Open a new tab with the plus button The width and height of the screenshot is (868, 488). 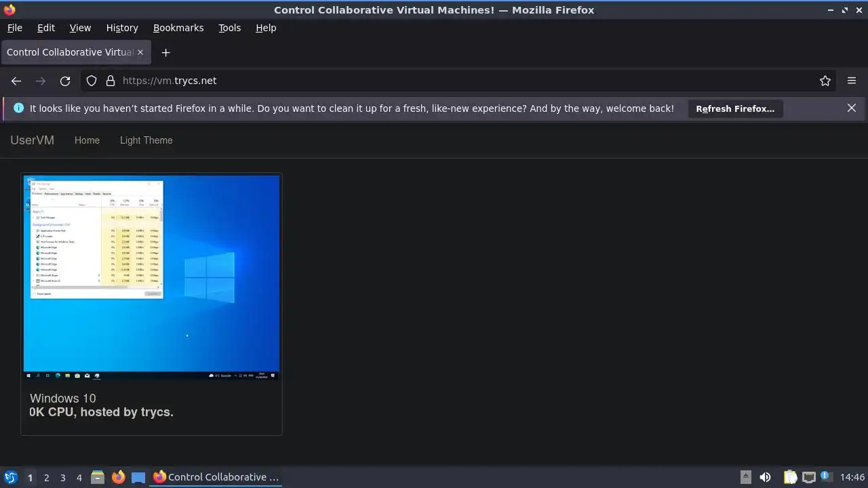[x=165, y=52]
